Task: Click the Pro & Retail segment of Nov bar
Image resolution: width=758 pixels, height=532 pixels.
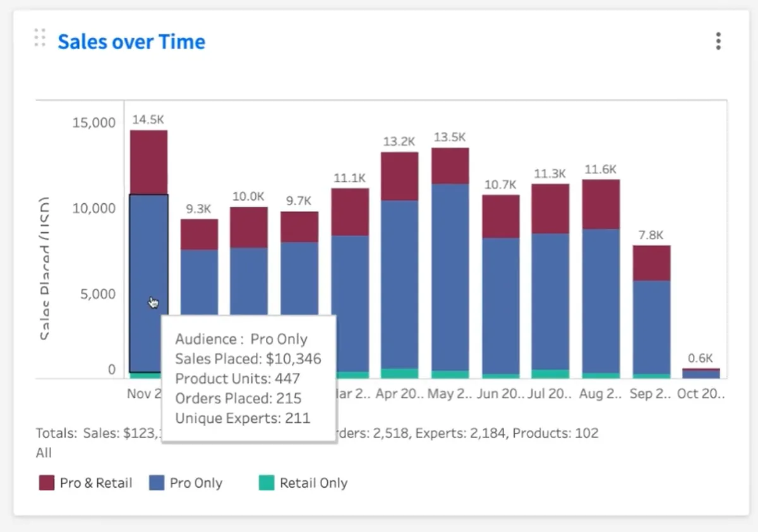Action: (149, 162)
